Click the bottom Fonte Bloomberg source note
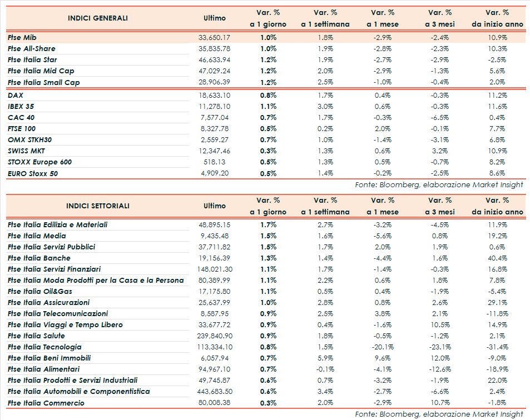 (439, 414)
